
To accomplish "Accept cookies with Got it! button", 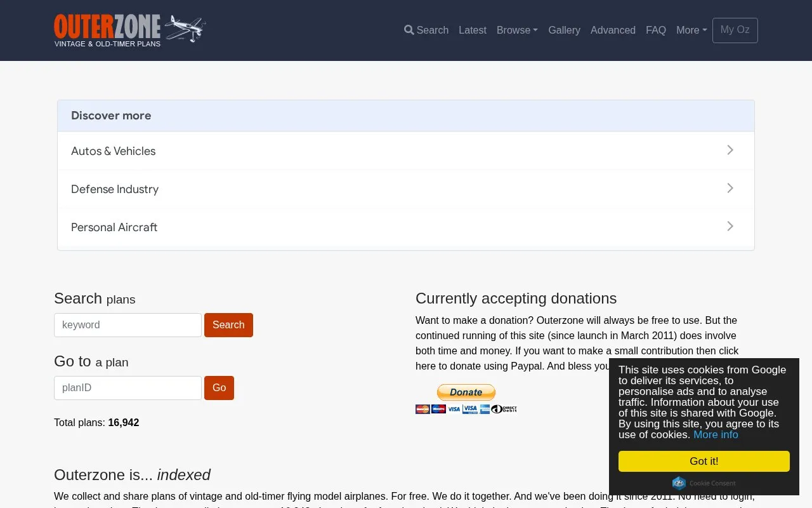I will tap(704, 461).
